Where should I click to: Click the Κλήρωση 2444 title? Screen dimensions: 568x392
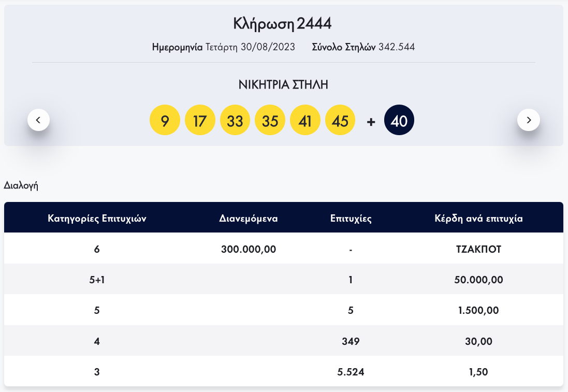[x=282, y=24]
